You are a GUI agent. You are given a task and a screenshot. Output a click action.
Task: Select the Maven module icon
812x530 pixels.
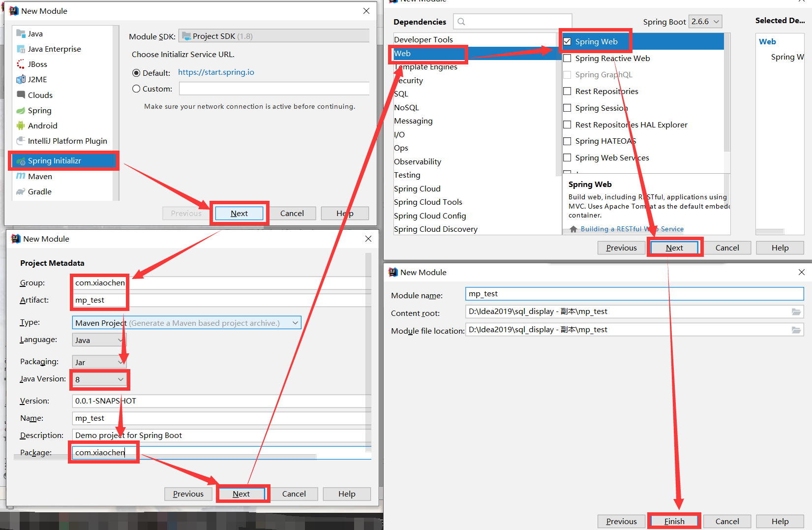pos(21,176)
